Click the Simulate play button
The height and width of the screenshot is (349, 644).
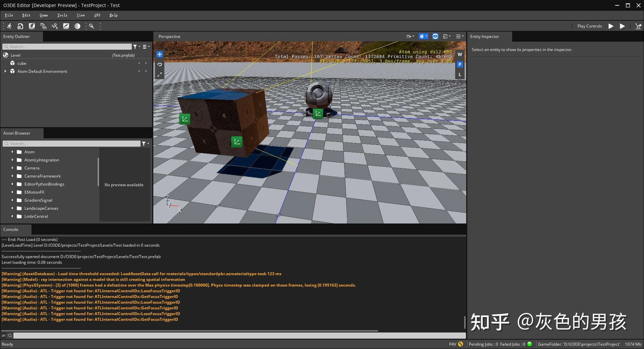coord(622,26)
